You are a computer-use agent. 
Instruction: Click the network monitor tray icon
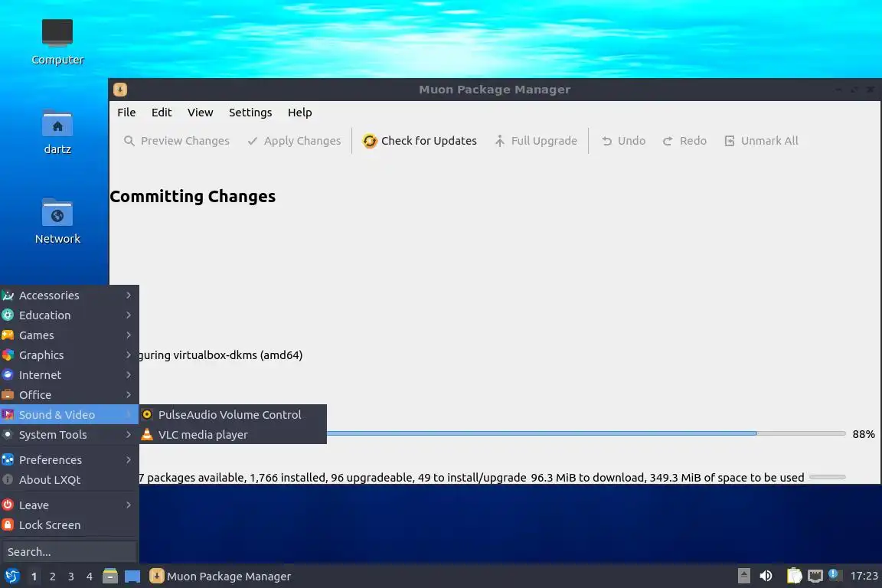pos(815,576)
